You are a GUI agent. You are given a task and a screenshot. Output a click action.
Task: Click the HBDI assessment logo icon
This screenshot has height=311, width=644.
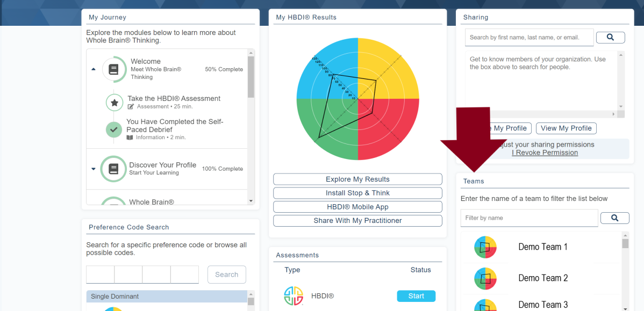[294, 296]
